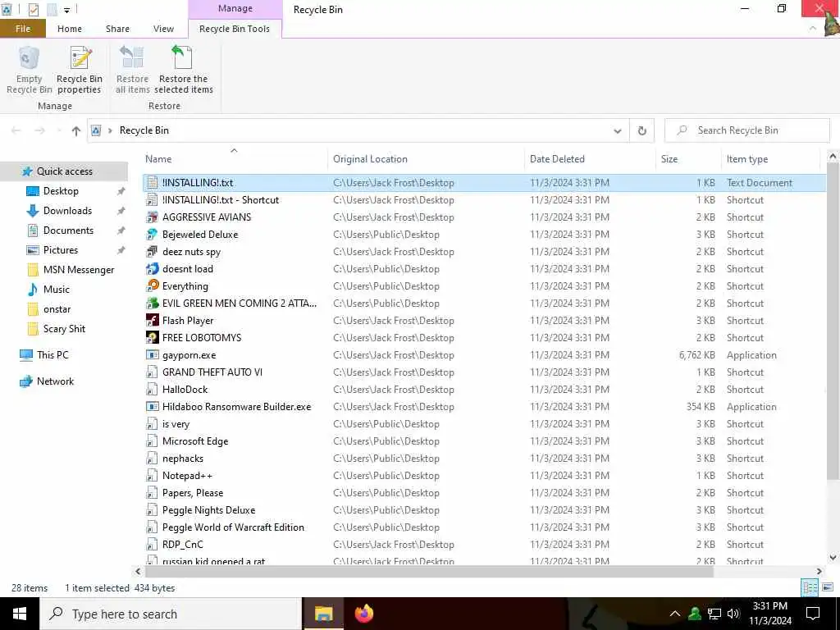Select EVIL GREEN MEN COMING icon
The height and width of the screenshot is (630, 840).
(152, 304)
